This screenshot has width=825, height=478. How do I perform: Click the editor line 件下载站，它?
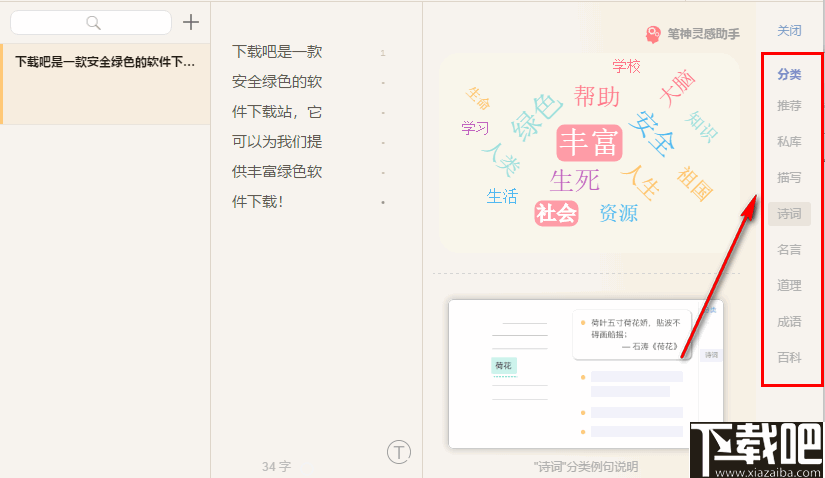[277, 112]
